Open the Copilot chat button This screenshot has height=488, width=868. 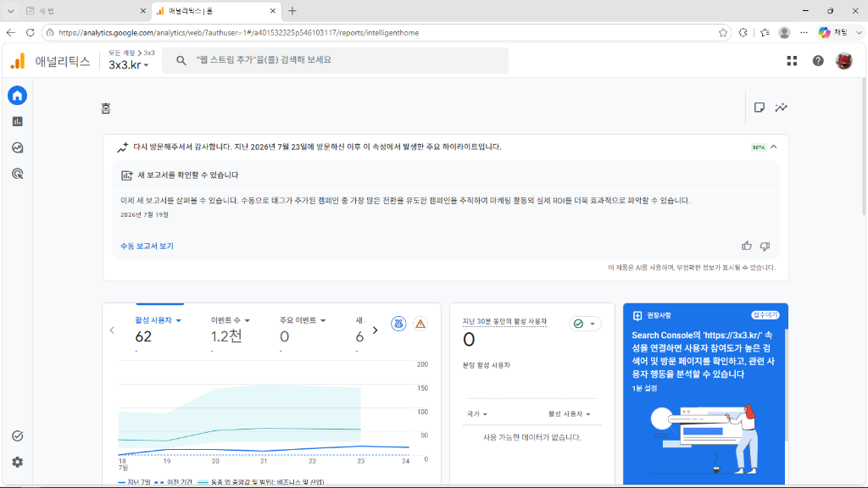[835, 33]
